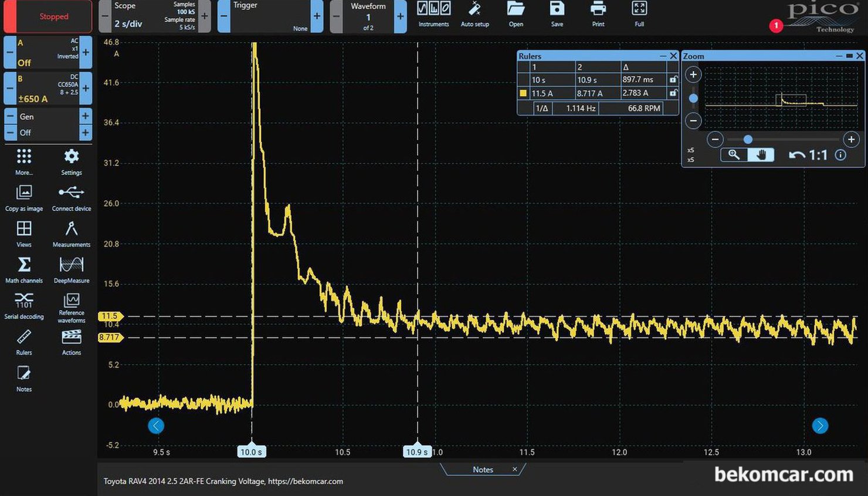Decrease Trigger setting

point(223,16)
